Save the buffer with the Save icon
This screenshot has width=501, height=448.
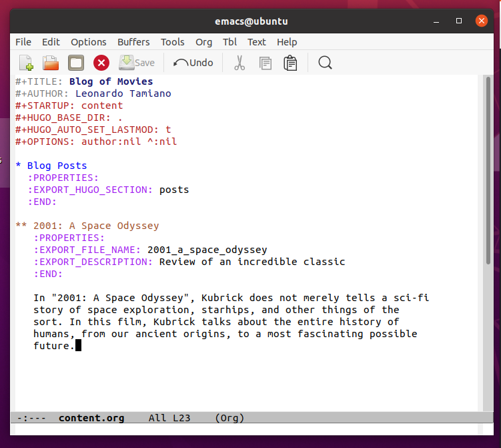[137, 63]
